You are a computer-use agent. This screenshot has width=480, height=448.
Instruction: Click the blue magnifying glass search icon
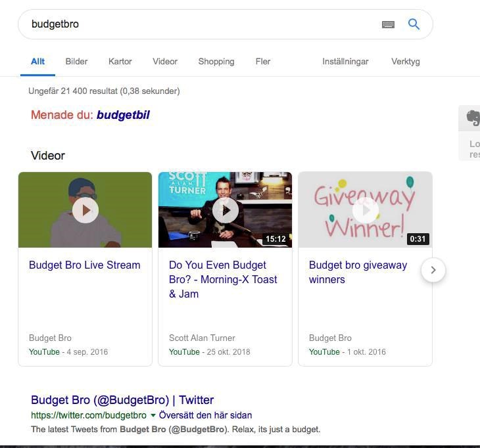click(x=414, y=24)
